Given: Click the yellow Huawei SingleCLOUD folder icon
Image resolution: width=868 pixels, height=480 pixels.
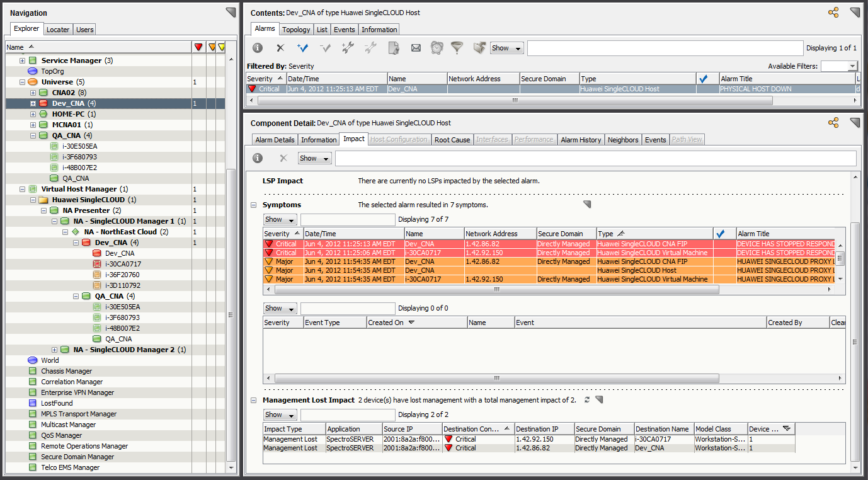Looking at the screenshot, I should 43,200.
